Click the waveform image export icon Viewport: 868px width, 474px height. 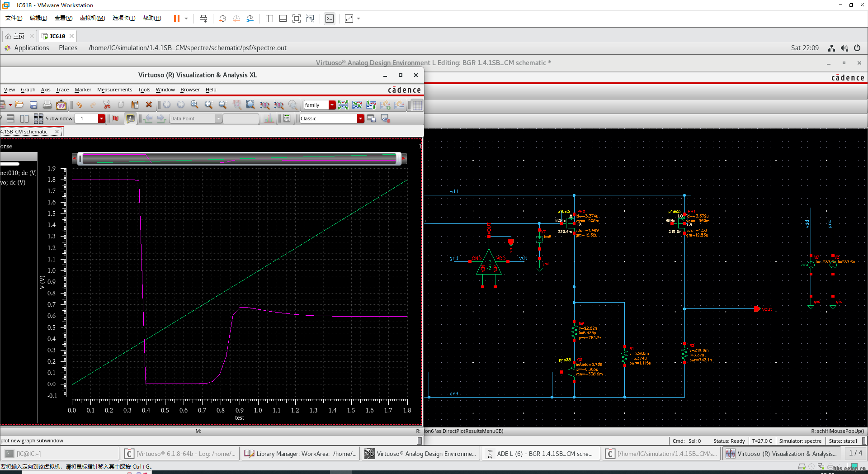[x=61, y=105]
